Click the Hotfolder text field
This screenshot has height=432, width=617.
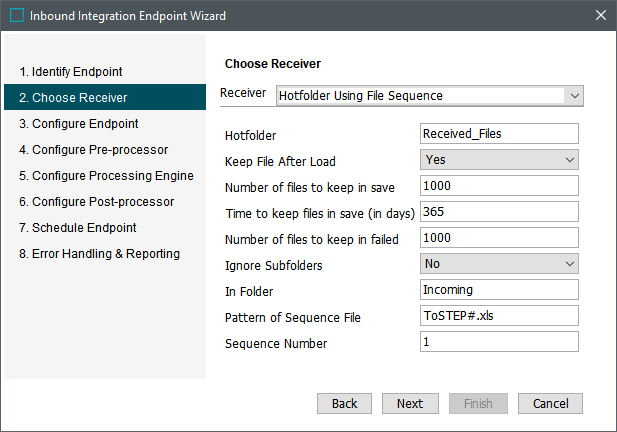click(499, 134)
